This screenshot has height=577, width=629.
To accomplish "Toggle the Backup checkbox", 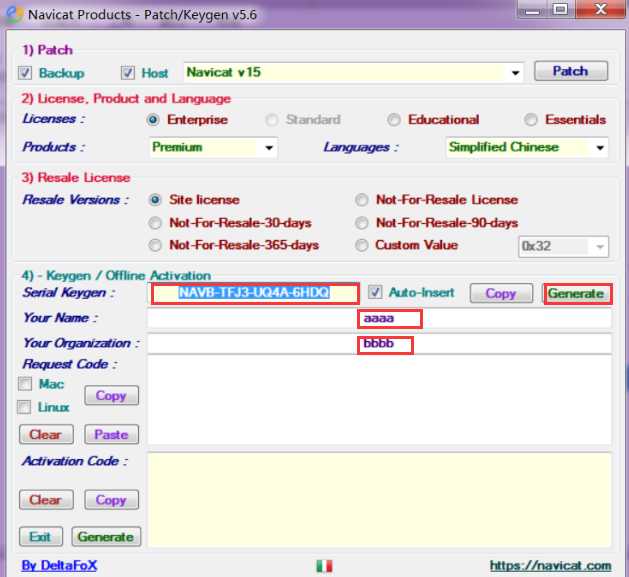I will (25, 73).
